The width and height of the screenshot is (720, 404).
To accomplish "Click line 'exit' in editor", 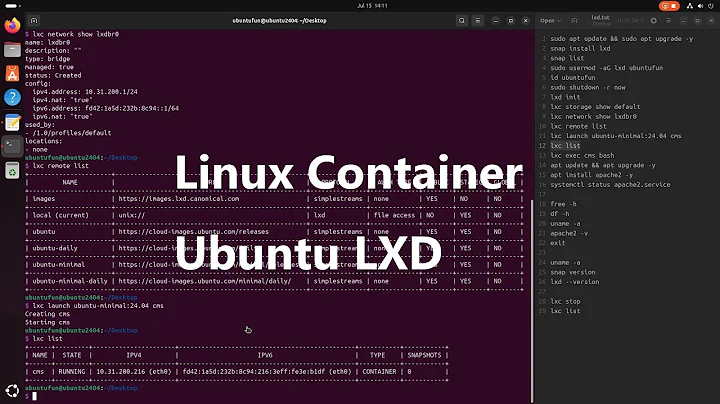I will click(557, 243).
